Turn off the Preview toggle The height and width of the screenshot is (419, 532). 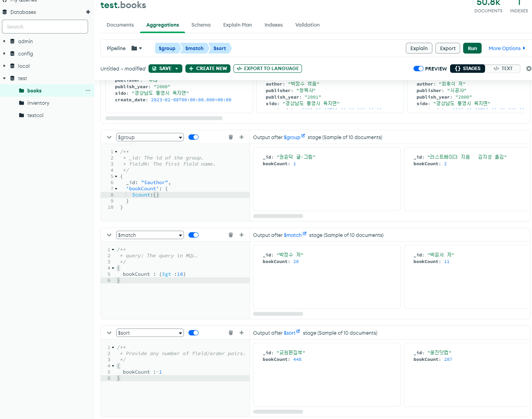(418, 68)
